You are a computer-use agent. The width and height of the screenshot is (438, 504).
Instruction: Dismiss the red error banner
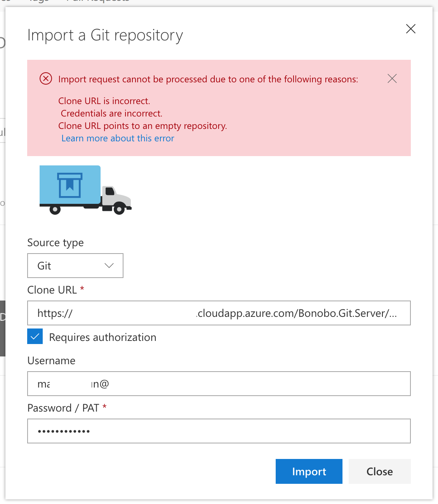392,79
